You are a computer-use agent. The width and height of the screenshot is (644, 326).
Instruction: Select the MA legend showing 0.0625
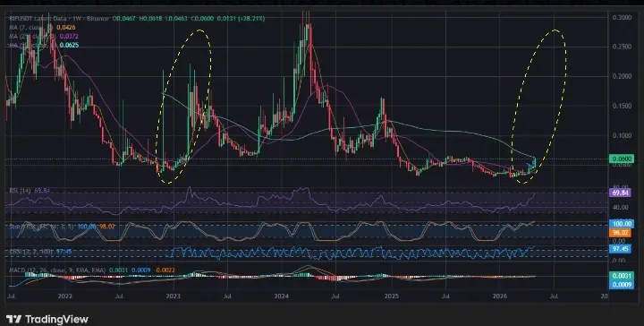point(44,45)
